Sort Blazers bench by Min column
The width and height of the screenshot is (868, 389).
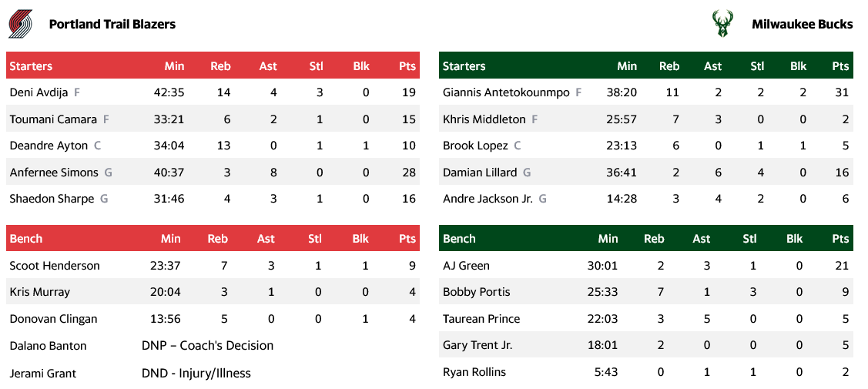coord(170,239)
